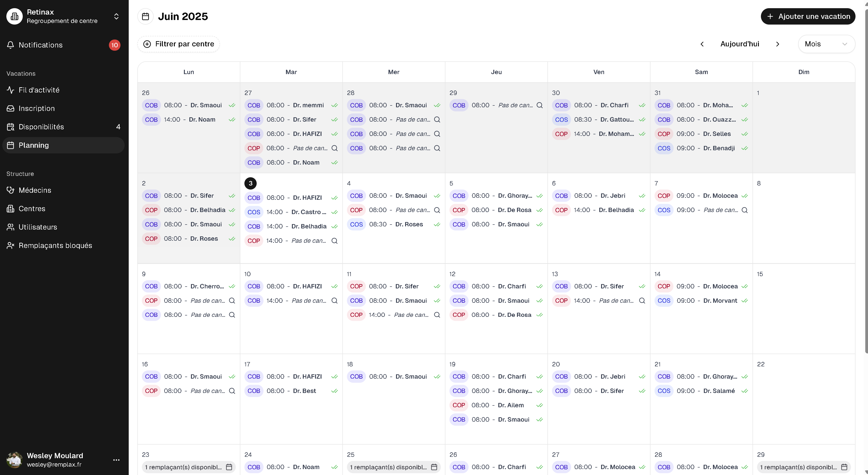This screenshot has height=475, width=868.
Task: Open Fil d'activité in sidebar
Action: point(63,90)
